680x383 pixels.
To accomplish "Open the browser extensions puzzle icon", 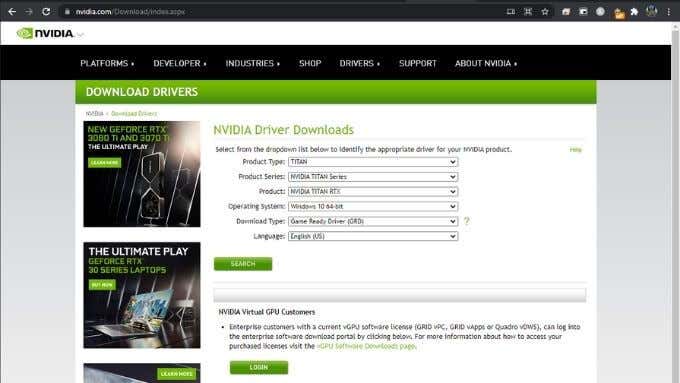I will (634, 12).
